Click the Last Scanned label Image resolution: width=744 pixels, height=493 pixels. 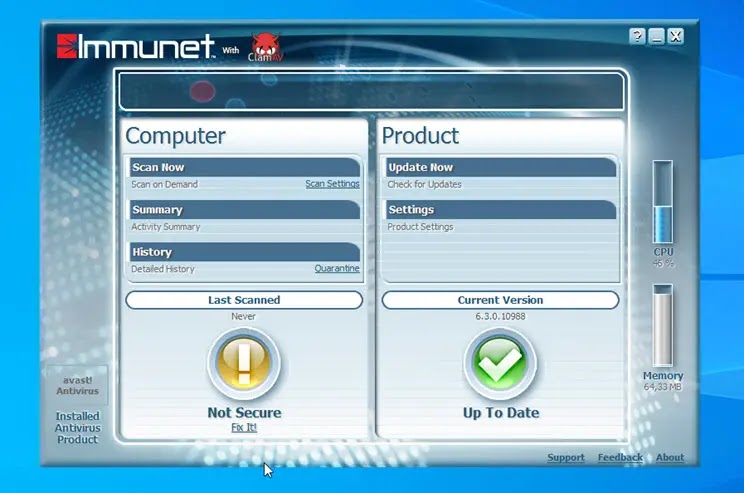244,300
